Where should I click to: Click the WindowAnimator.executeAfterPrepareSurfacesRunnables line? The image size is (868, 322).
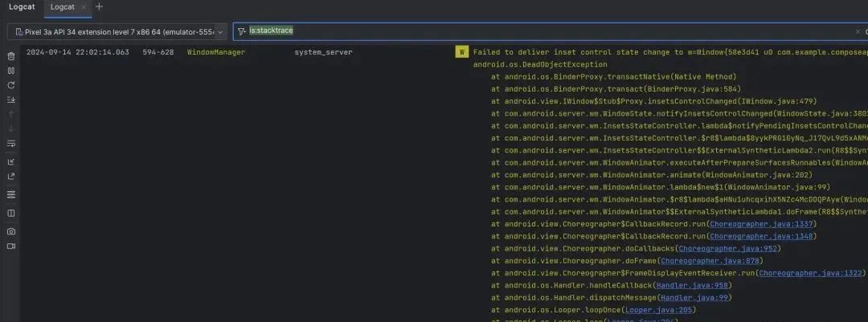tap(679, 163)
